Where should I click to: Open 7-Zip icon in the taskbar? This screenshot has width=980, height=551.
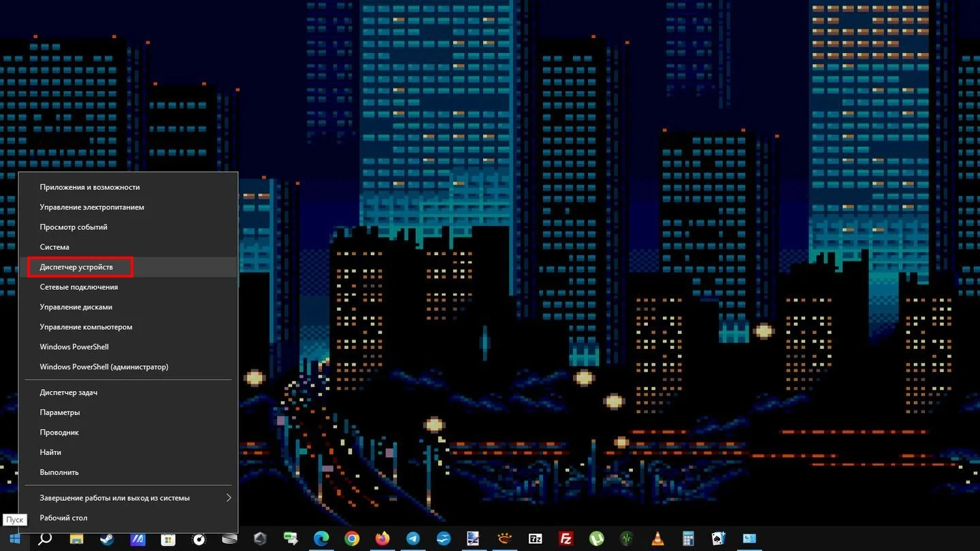(x=536, y=539)
